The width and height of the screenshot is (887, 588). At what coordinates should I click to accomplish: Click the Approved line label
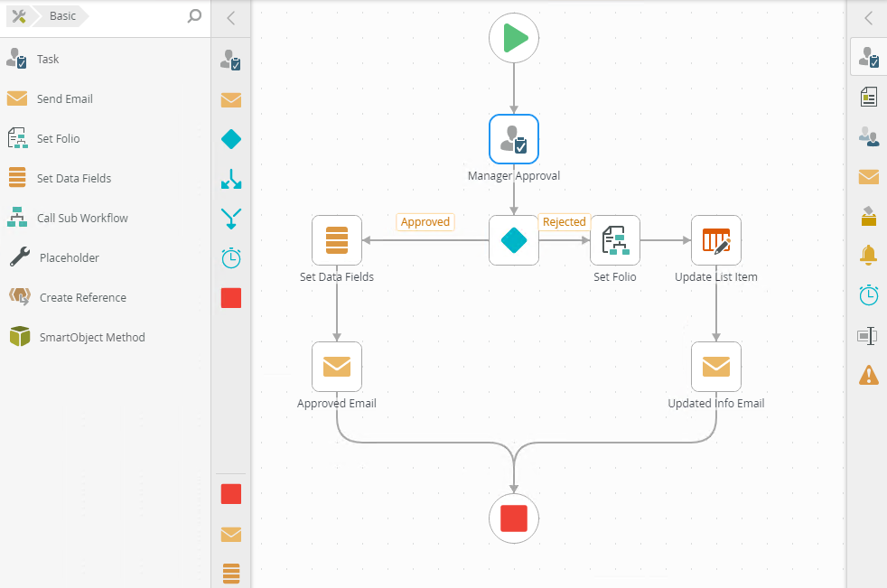click(x=425, y=222)
